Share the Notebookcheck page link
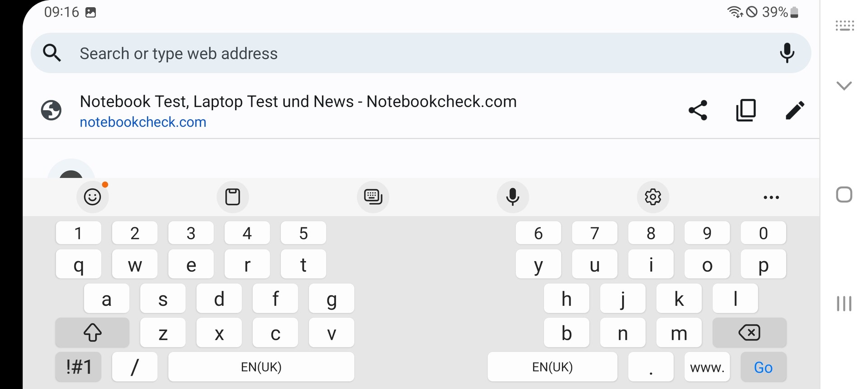Image resolution: width=868 pixels, height=389 pixels. tap(698, 110)
